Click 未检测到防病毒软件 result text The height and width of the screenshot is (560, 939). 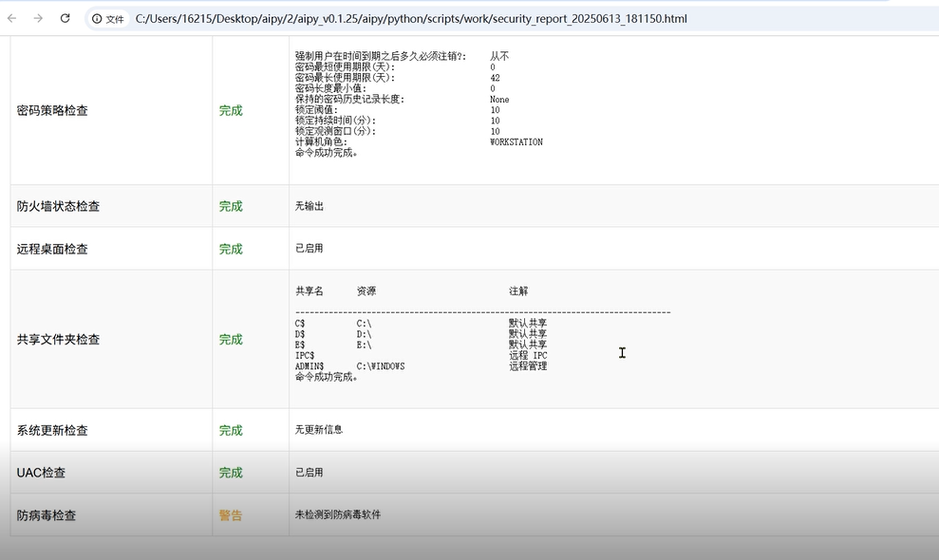pyautogui.click(x=338, y=514)
